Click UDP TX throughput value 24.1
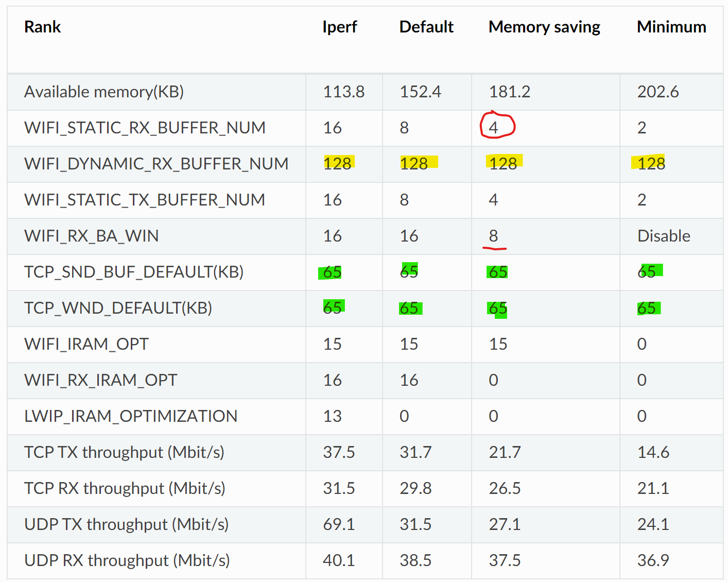 [x=653, y=524]
